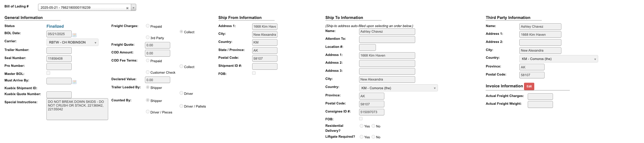The width and height of the screenshot is (644, 143).
Task: Toggle the Ship From FOB checkbox
Action: pos(254,73)
